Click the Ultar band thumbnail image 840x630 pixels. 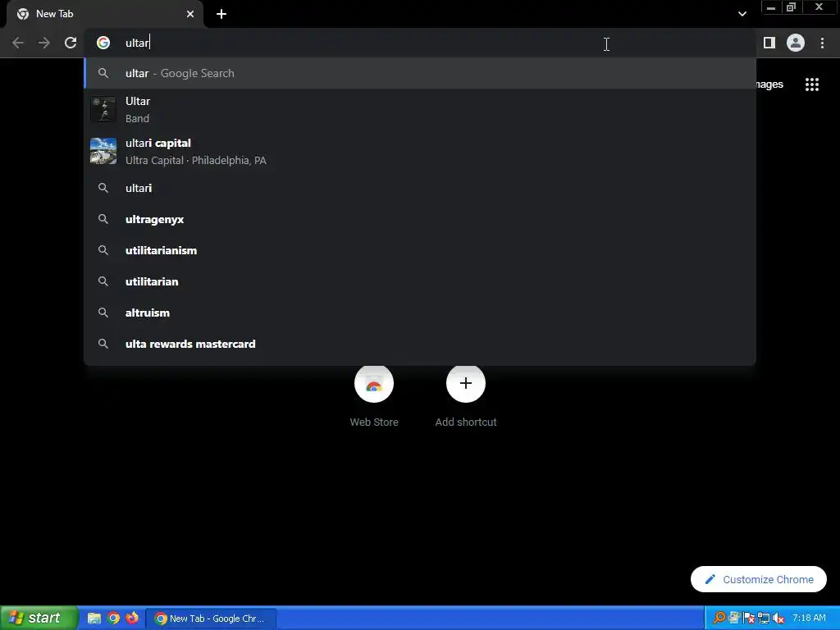click(103, 109)
